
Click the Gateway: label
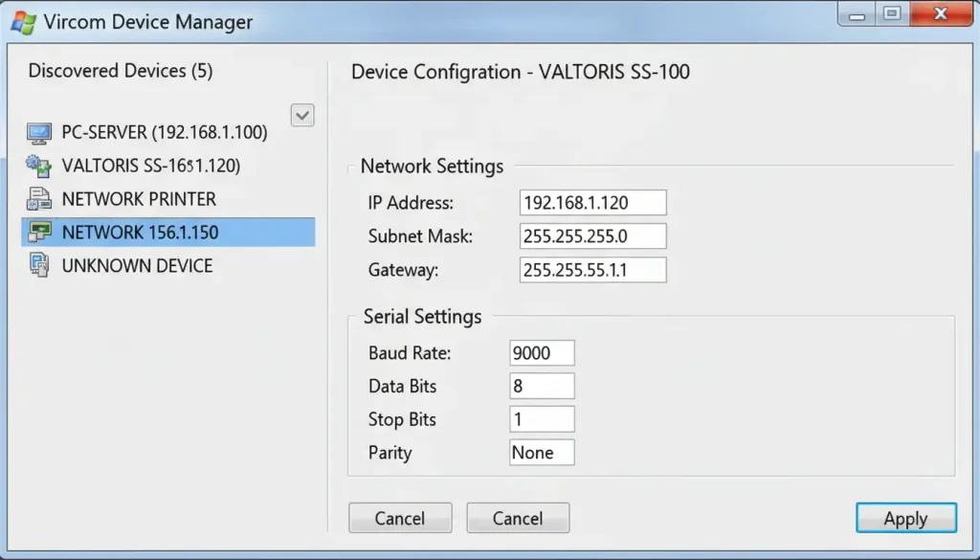403,270
